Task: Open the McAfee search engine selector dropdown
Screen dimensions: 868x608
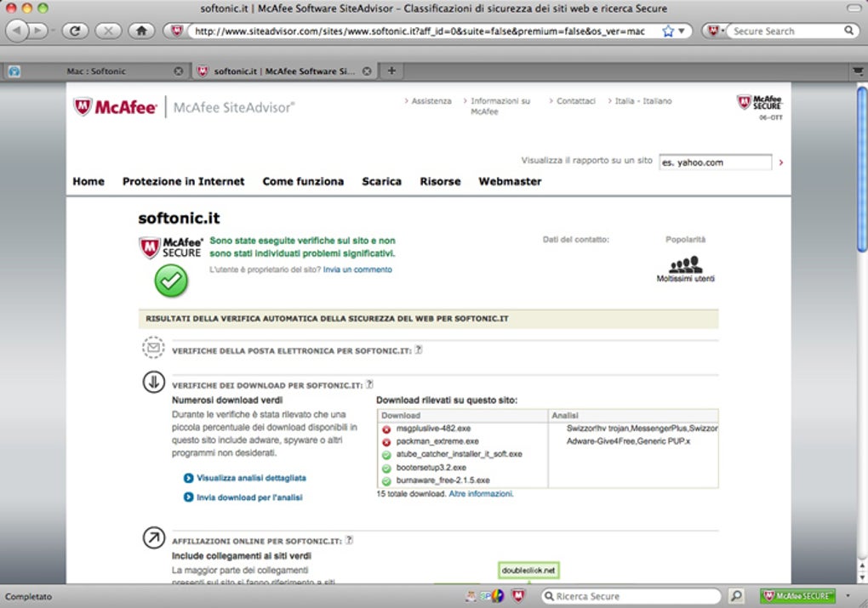Action: pos(715,31)
